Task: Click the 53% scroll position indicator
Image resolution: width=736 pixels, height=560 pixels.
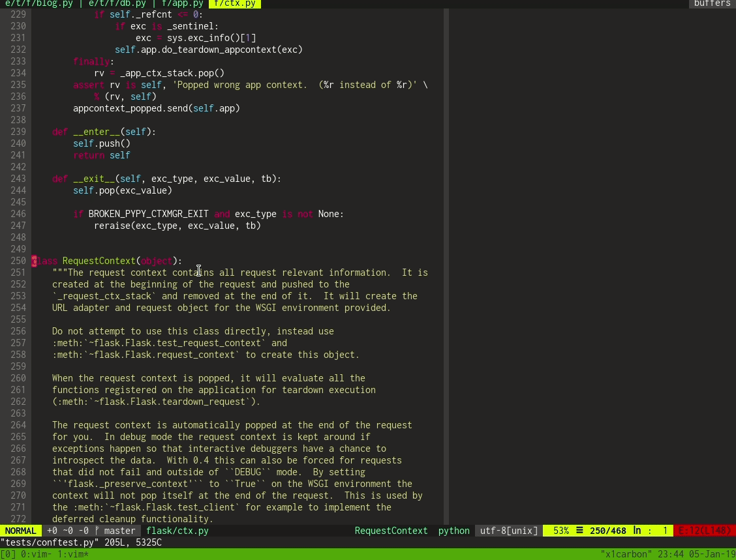Action: pyautogui.click(x=560, y=531)
